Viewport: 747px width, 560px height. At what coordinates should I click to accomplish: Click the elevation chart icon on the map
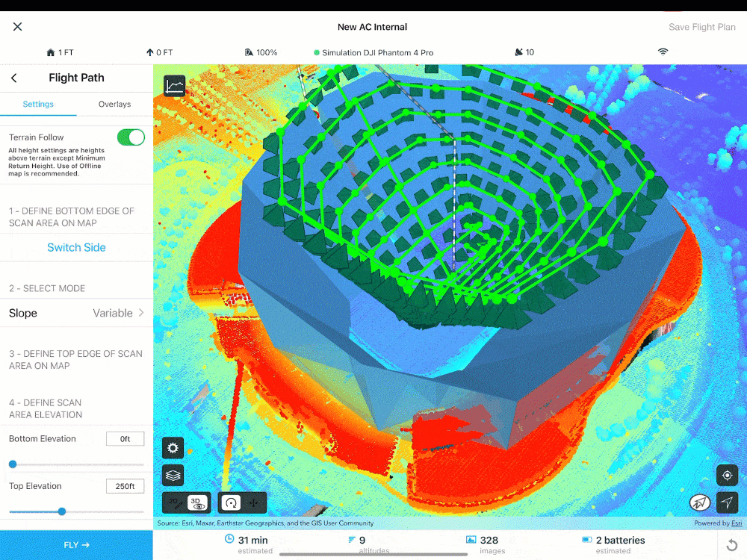click(173, 85)
